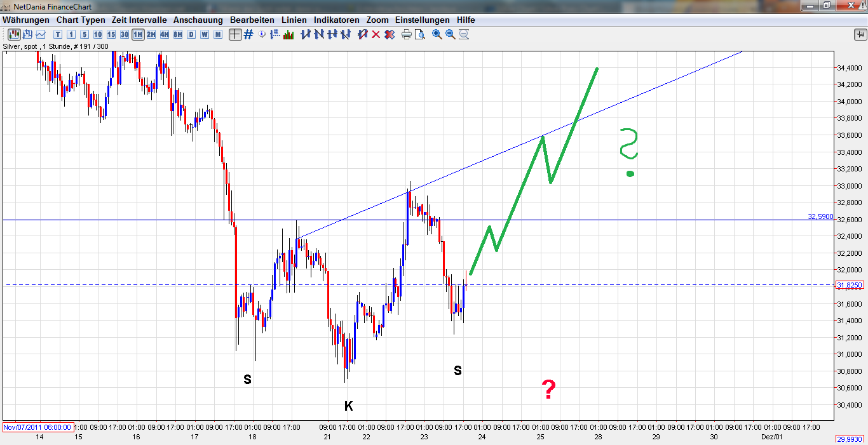Select the candlestick chart type icon
The width and height of the screenshot is (868, 445).
click(x=13, y=35)
